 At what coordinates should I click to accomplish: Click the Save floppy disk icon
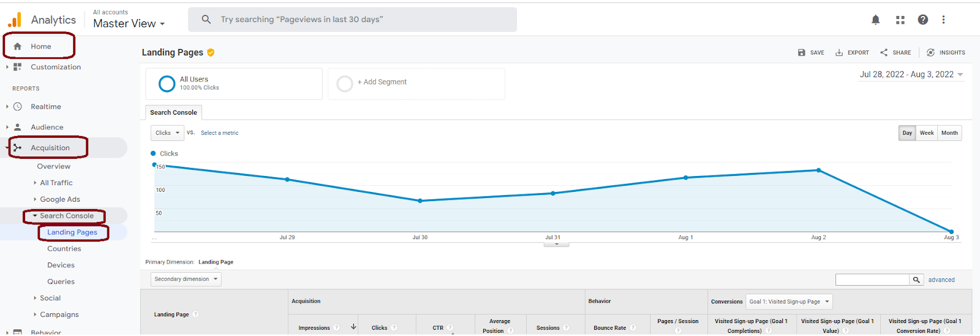pyautogui.click(x=802, y=53)
